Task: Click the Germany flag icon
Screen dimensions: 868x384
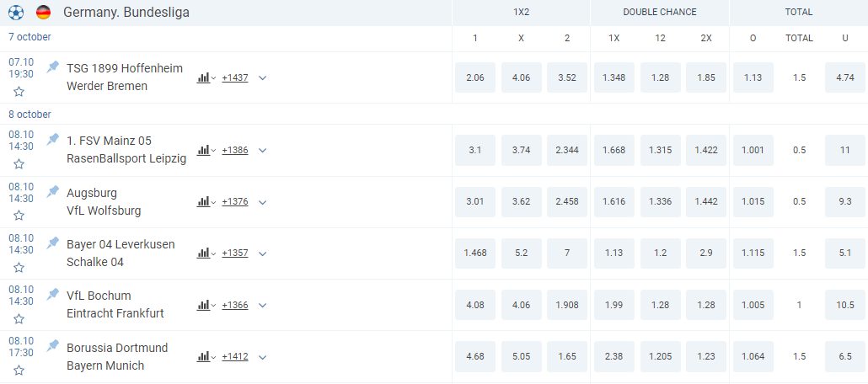Action: coord(43,13)
